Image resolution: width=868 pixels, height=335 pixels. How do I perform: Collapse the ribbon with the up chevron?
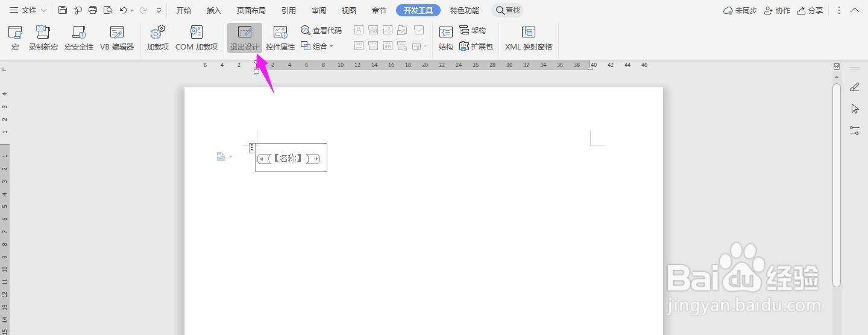point(855,10)
